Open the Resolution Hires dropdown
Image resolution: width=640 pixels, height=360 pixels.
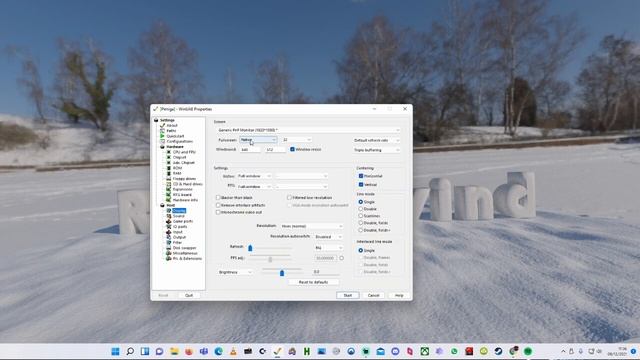312,226
